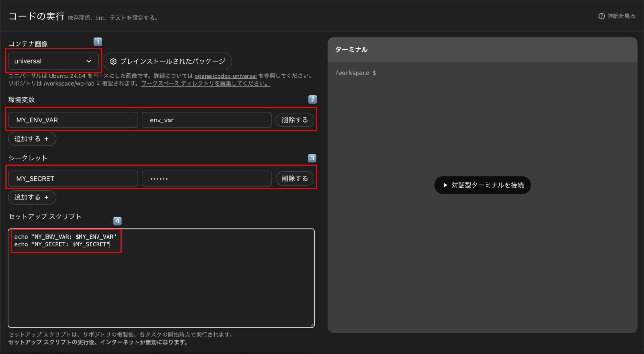The height and width of the screenshot is (354, 644).
Task: Click the env_var value field
Action: (207, 120)
